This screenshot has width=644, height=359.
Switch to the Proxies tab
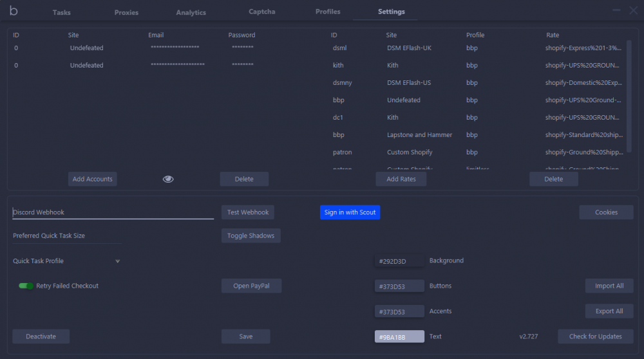(x=126, y=12)
